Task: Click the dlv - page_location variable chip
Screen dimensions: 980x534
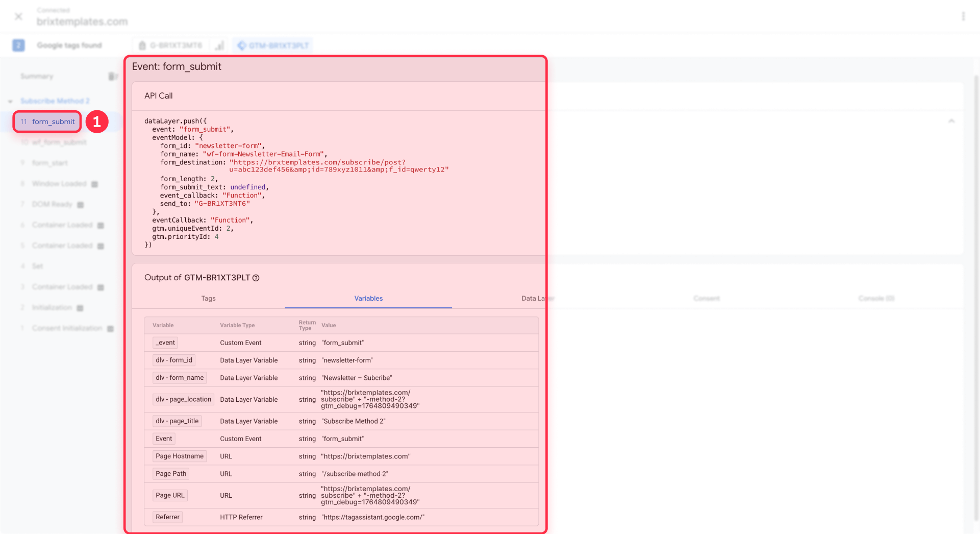Action: (183, 399)
